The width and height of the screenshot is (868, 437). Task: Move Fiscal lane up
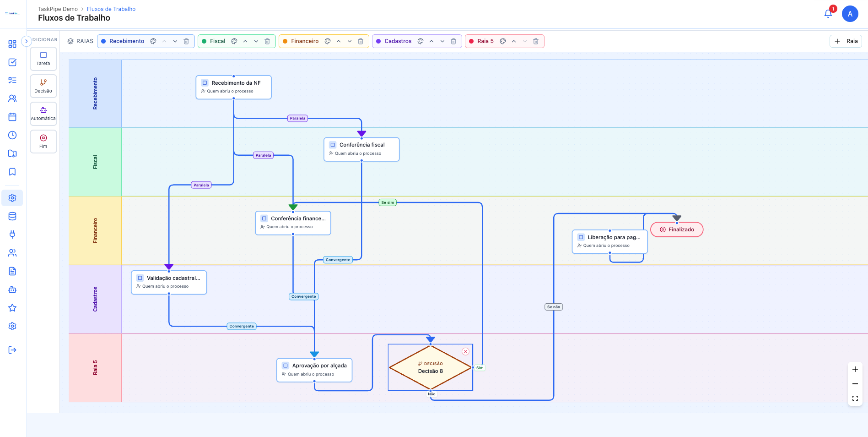(245, 41)
